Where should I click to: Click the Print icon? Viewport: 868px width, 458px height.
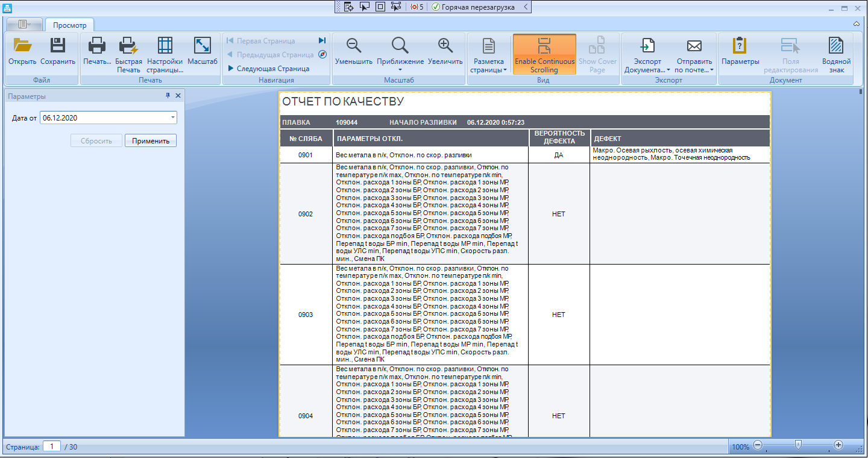coord(97,46)
